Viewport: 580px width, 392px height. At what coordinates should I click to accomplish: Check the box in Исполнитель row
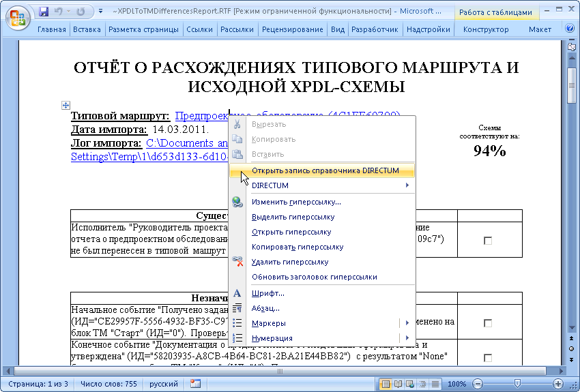click(x=488, y=241)
